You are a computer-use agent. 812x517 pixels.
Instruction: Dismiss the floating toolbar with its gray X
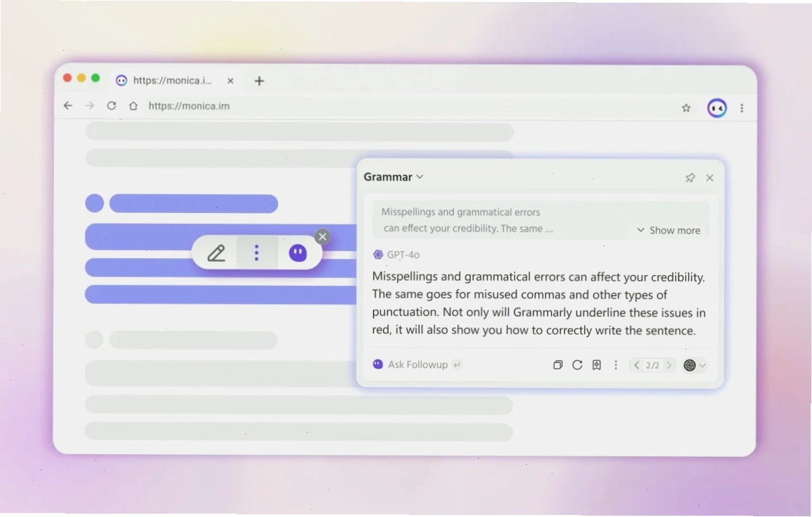pos(322,237)
